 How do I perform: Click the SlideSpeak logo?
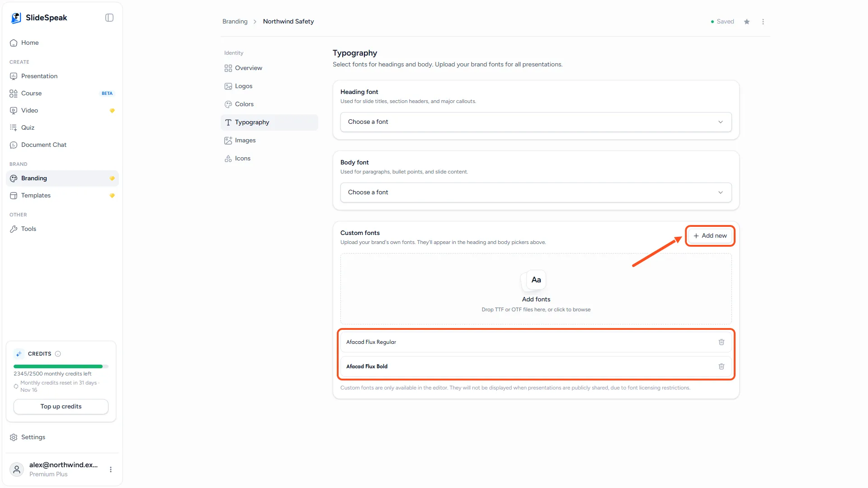[39, 18]
